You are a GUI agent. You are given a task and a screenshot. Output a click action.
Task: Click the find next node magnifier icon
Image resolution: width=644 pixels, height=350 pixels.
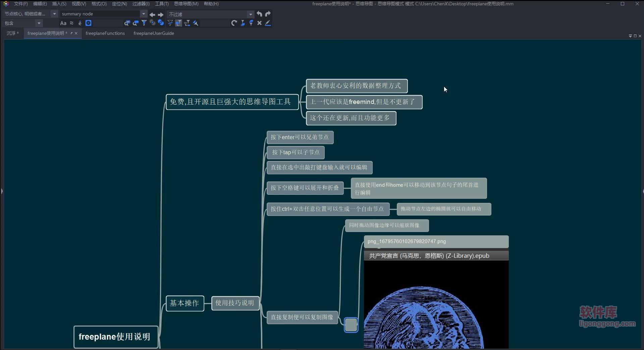click(x=136, y=23)
